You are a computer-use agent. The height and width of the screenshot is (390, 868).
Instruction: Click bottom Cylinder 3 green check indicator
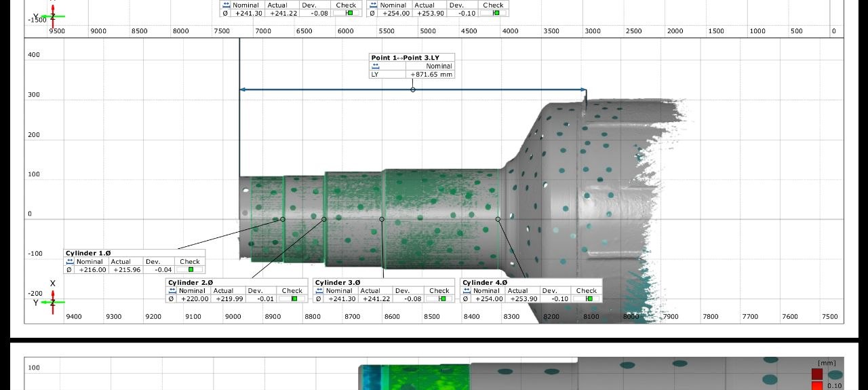[442, 298]
